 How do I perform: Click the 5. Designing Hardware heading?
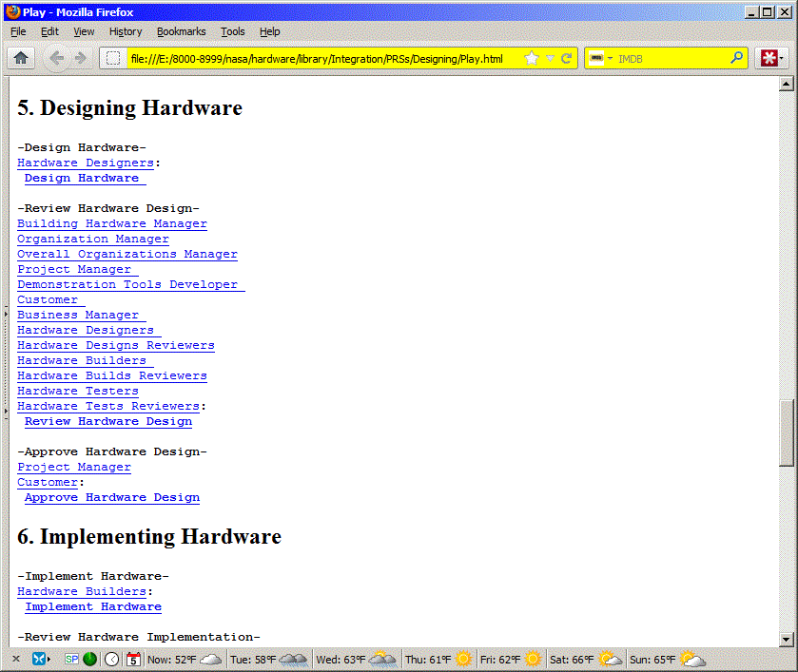129,107
